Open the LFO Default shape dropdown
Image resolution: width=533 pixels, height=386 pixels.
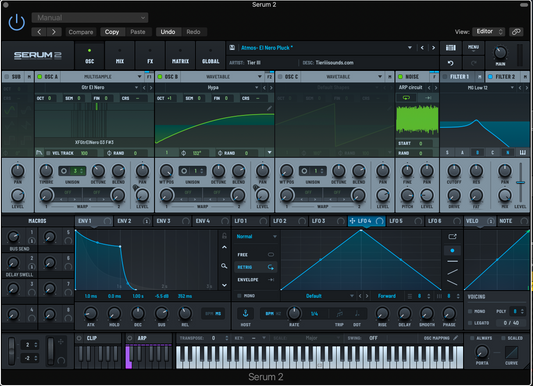(318, 296)
